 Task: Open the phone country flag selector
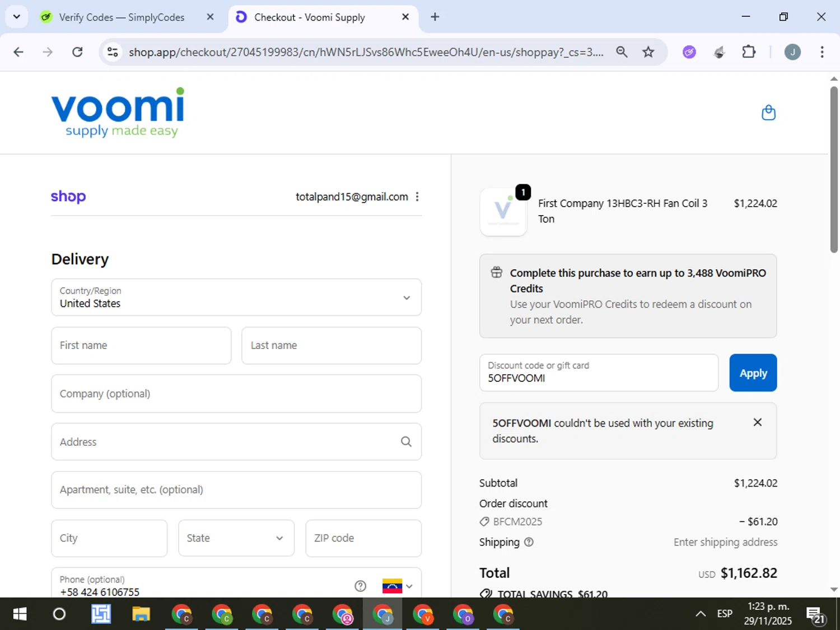coord(398,586)
